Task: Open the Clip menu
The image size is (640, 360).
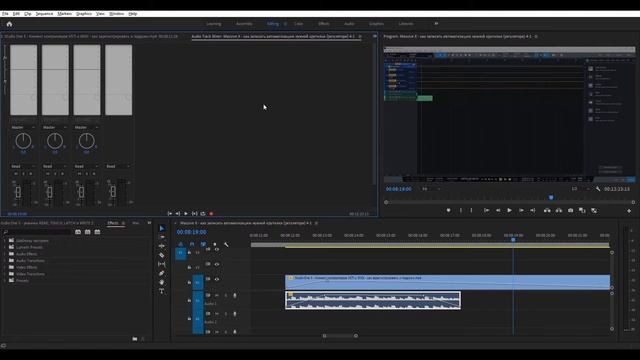Action: point(27,13)
